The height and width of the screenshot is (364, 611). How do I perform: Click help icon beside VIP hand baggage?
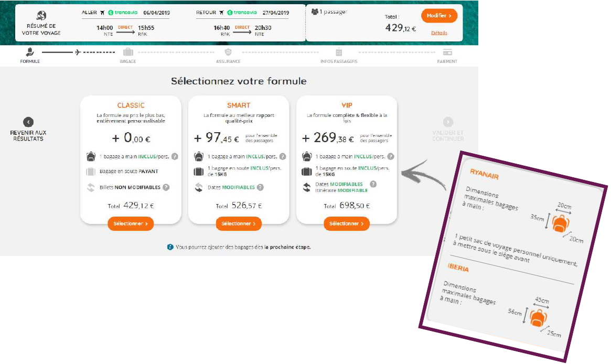(391, 156)
